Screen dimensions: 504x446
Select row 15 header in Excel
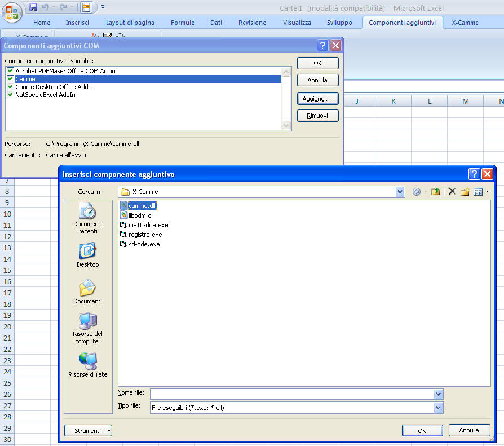coord(7,271)
